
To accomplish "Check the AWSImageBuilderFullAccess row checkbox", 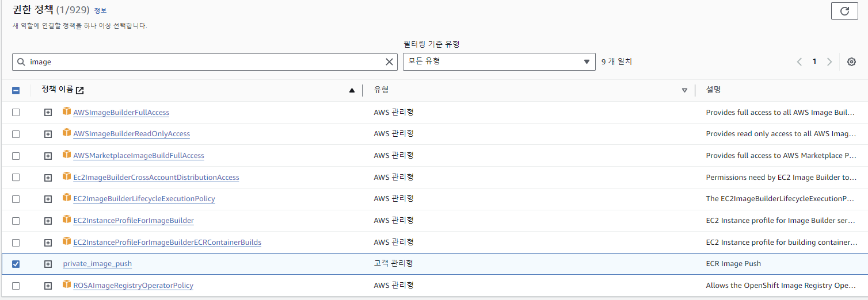I will click(16, 113).
